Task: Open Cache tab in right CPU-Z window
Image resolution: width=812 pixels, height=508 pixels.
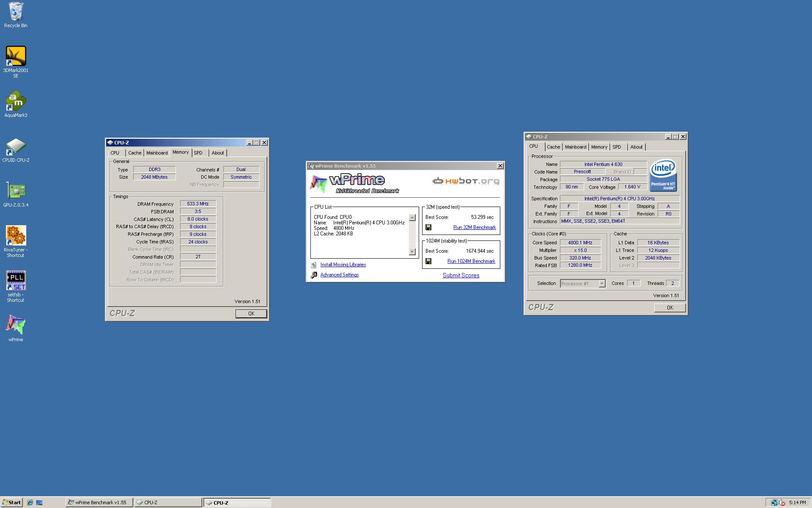Action: (x=553, y=147)
